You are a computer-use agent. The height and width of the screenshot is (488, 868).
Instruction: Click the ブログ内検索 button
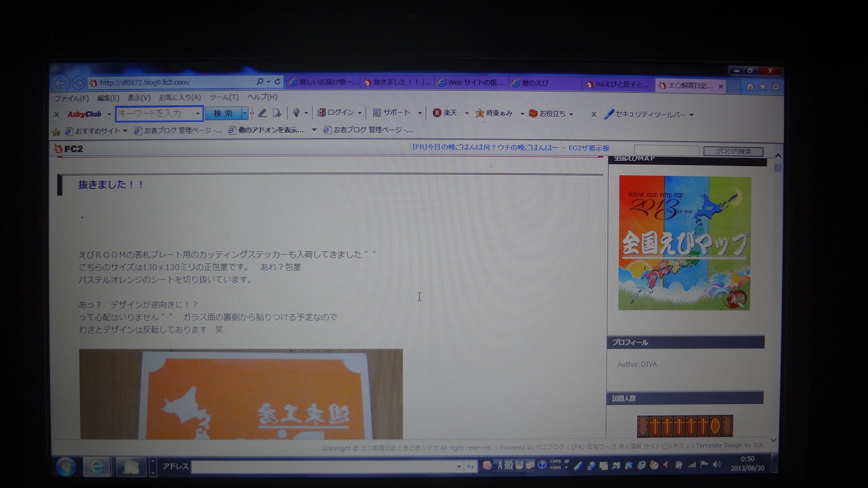pos(733,151)
